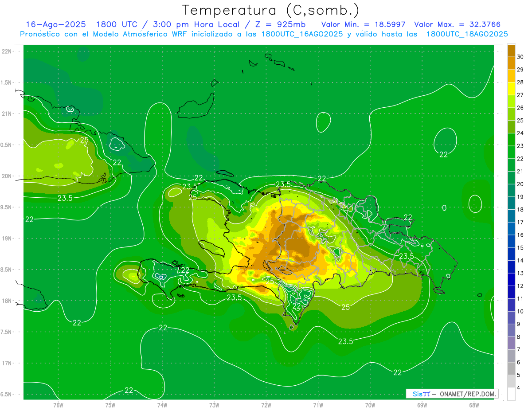The height and width of the screenshot is (411, 532).
Task: Click the blue 'Sisπ' logo text
Action: 421,394
